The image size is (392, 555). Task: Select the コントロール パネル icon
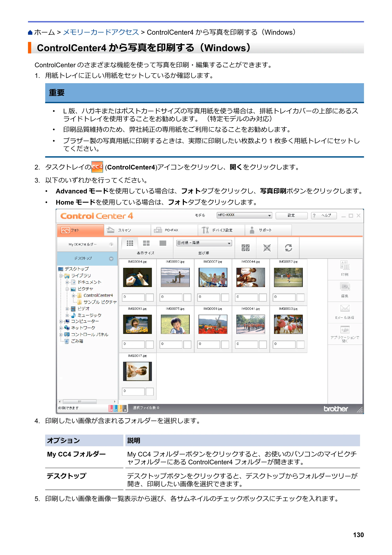coord(67,334)
